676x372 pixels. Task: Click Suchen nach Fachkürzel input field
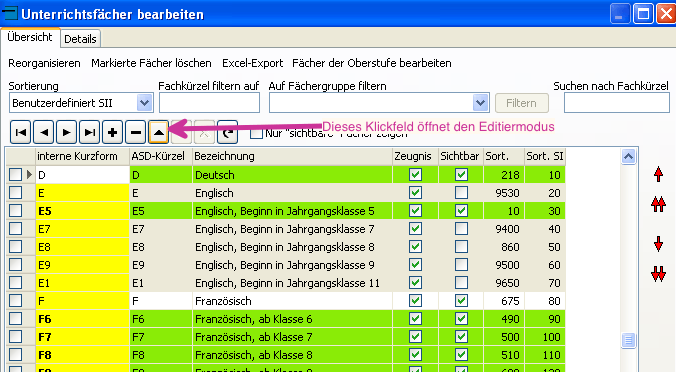click(617, 103)
